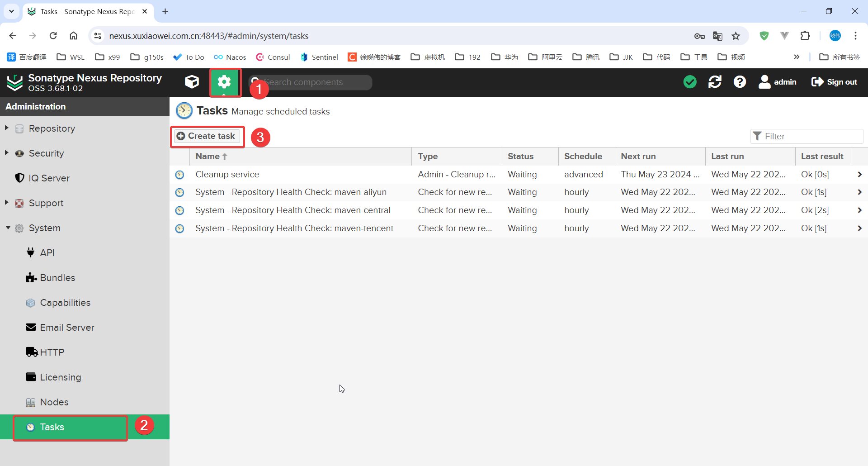Viewport: 868px width, 466px height.
Task: Open the Help question mark icon
Action: click(x=740, y=82)
